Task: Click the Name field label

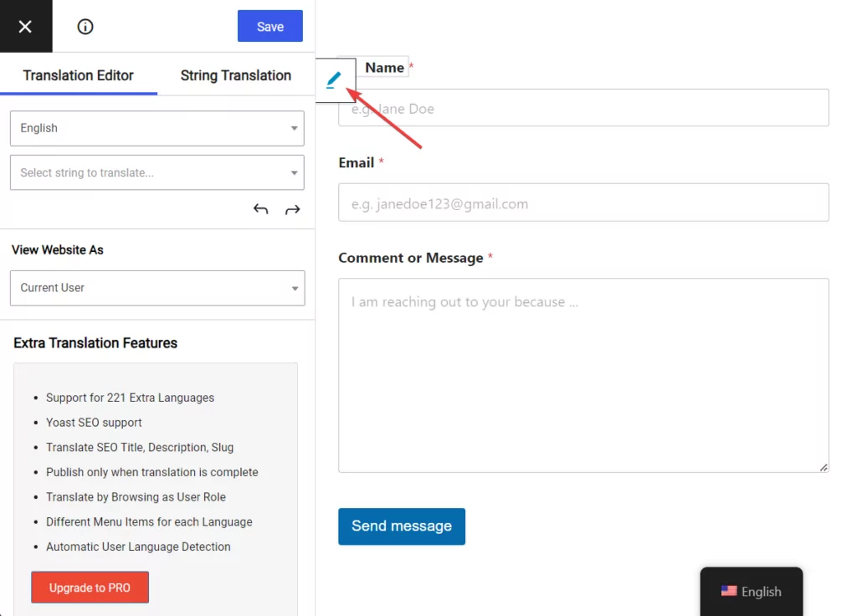Action: click(x=385, y=68)
